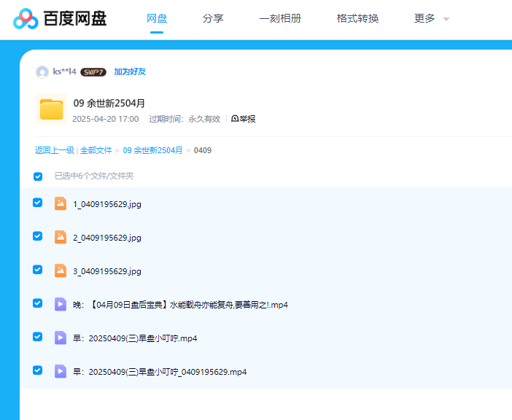Image resolution: width=512 pixels, height=420 pixels.
Task: Open the 一刻相册 tab
Action: [280, 19]
